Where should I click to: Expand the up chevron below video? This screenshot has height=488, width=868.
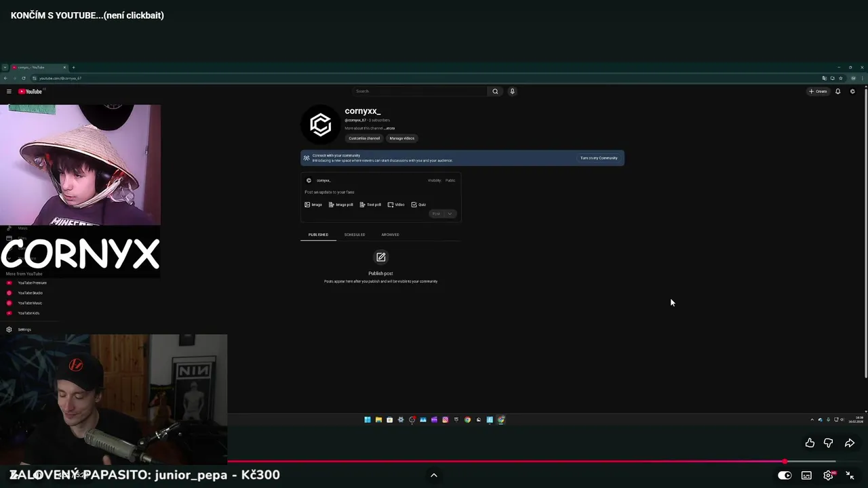[x=434, y=475]
